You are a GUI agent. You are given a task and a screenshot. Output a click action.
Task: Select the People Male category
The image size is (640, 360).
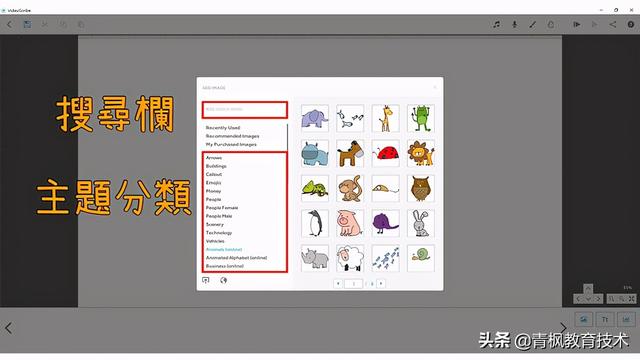coord(219,216)
